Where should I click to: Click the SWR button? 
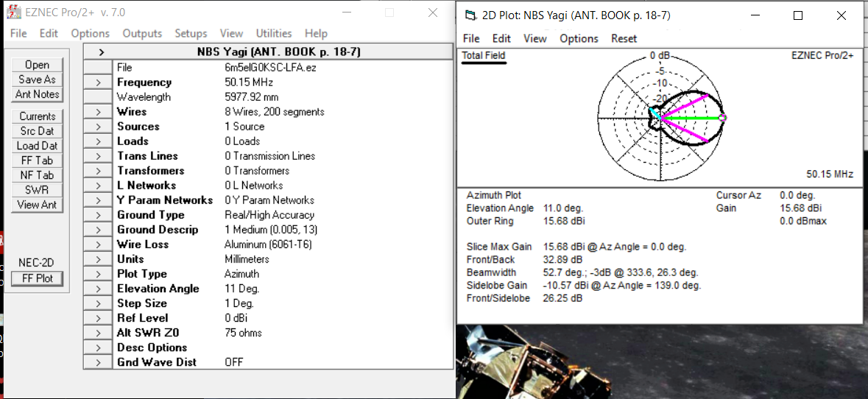click(x=37, y=190)
